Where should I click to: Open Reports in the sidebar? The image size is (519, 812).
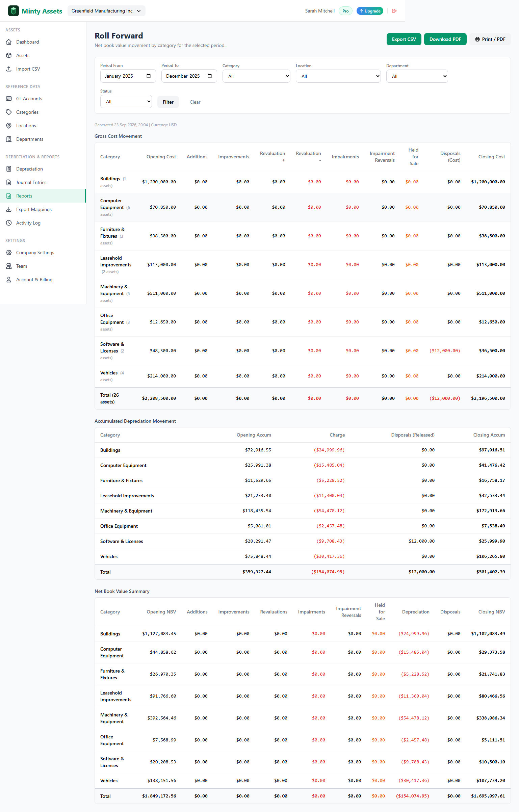[x=43, y=196]
